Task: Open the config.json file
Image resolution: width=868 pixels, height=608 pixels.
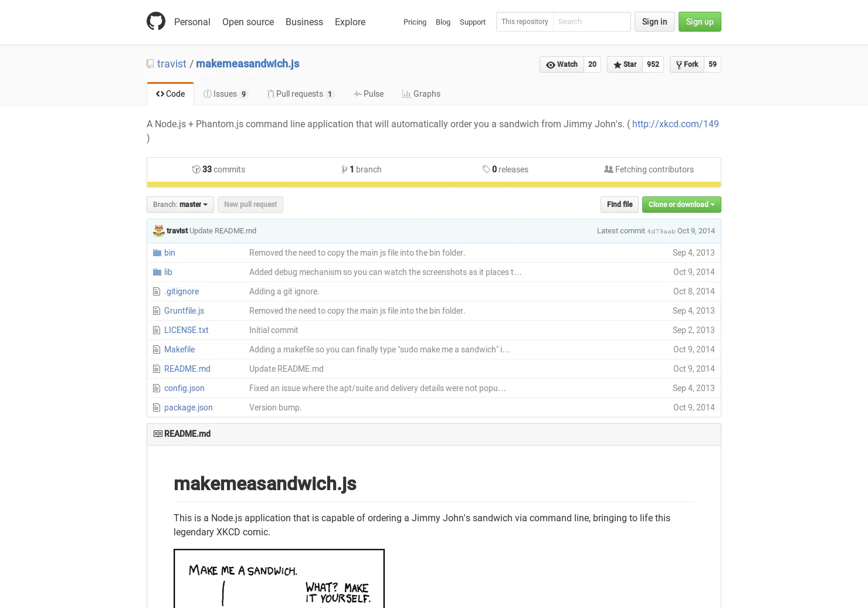Action: 184,388
